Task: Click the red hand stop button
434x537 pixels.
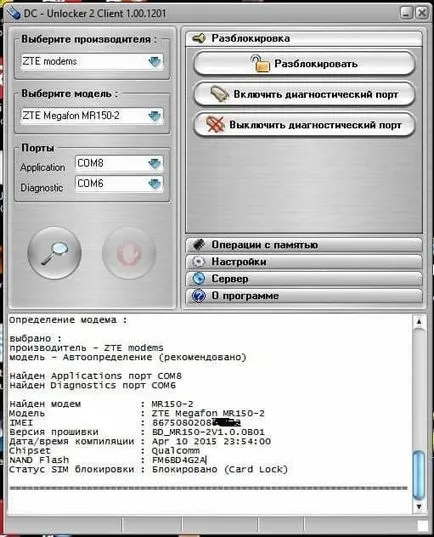Action: coord(129,253)
